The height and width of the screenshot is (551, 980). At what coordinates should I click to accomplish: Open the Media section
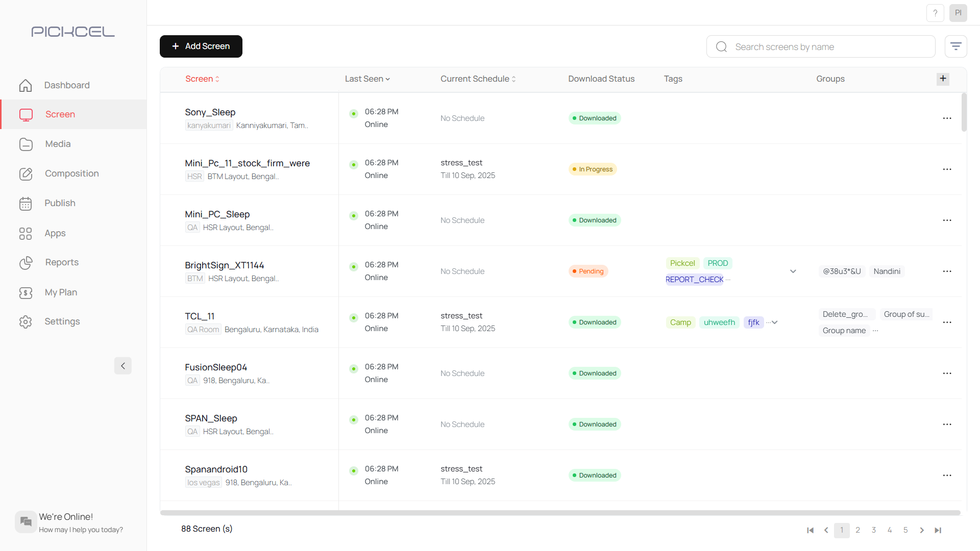click(58, 144)
